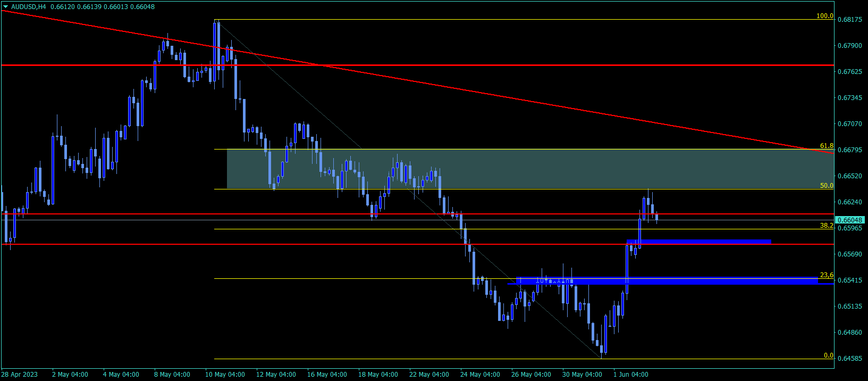868x381 pixels.
Task: Click the 0.65135 price scale value
Action: (849, 307)
